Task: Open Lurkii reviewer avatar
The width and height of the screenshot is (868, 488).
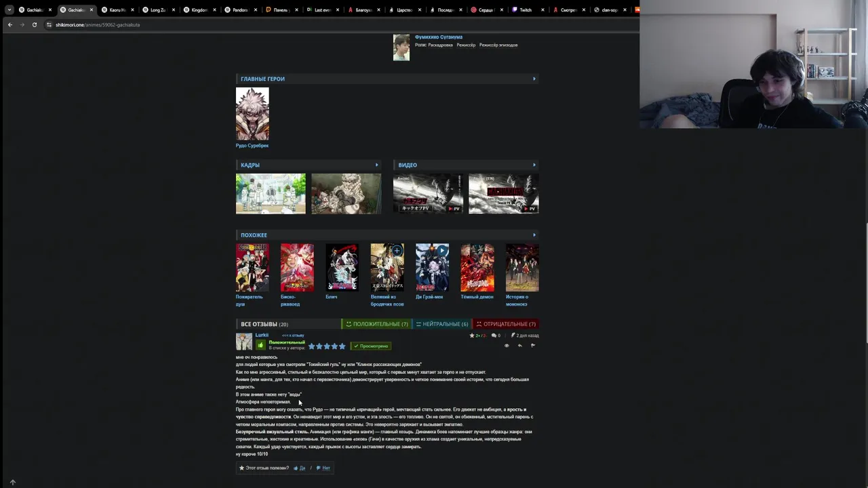Action: click(244, 342)
